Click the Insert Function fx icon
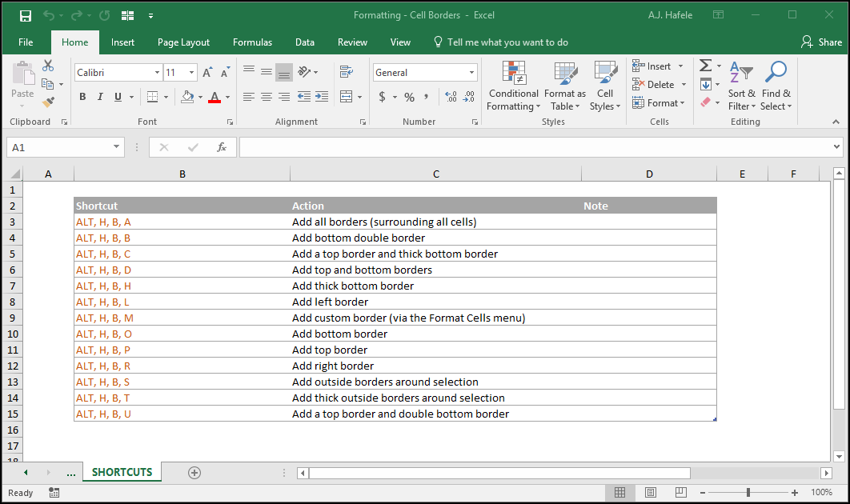The width and height of the screenshot is (850, 504). click(x=221, y=147)
